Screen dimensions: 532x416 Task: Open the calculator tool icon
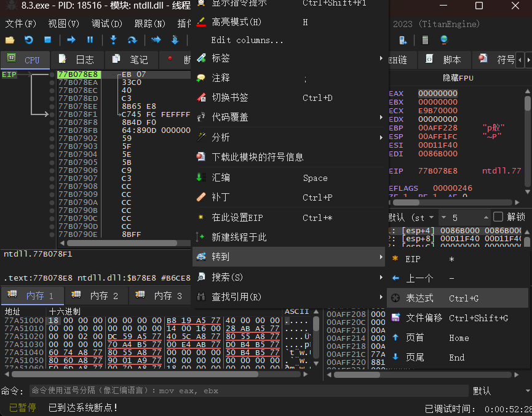pyautogui.click(x=424, y=40)
